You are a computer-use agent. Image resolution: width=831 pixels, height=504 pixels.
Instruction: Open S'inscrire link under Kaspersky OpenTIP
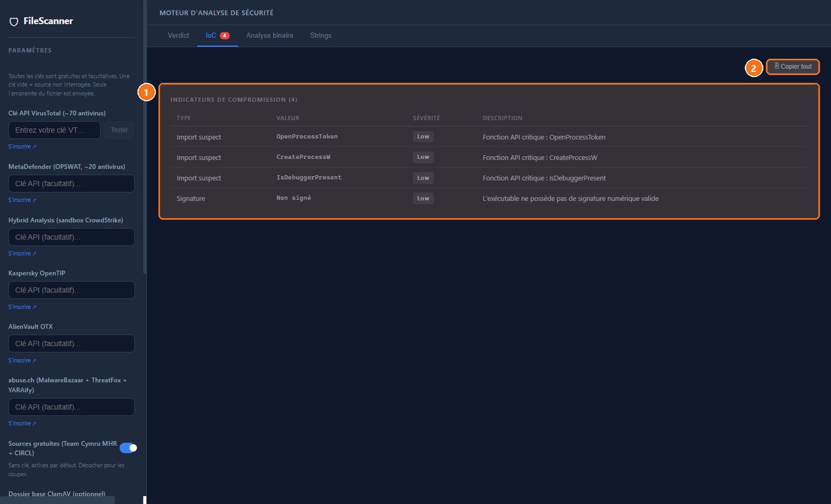click(x=22, y=307)
